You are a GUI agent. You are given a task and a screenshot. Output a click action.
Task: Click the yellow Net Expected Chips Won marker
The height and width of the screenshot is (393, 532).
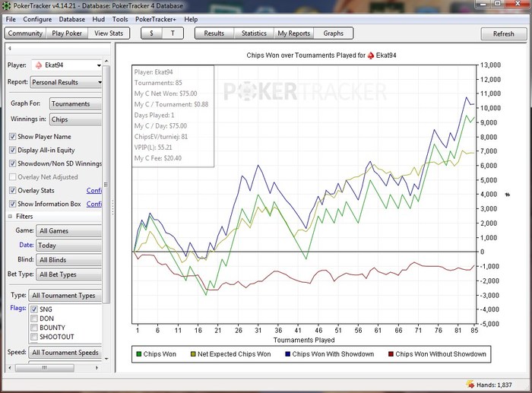(x=193, y=354)
